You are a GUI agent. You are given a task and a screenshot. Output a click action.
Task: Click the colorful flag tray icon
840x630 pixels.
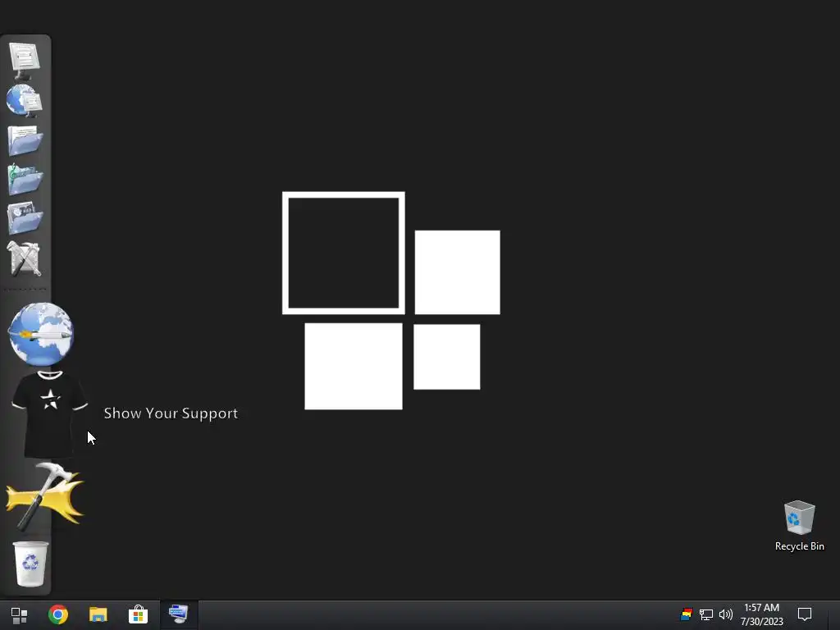[x=687, y=614]
